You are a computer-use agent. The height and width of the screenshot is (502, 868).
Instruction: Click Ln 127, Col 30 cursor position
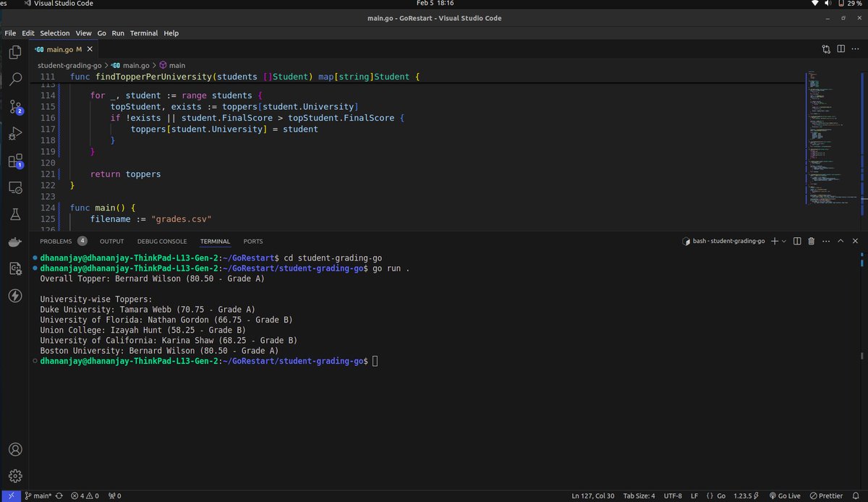[595, 496]
